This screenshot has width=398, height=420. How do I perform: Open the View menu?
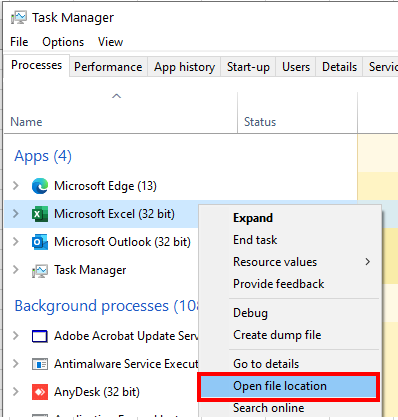pos(110,42)
